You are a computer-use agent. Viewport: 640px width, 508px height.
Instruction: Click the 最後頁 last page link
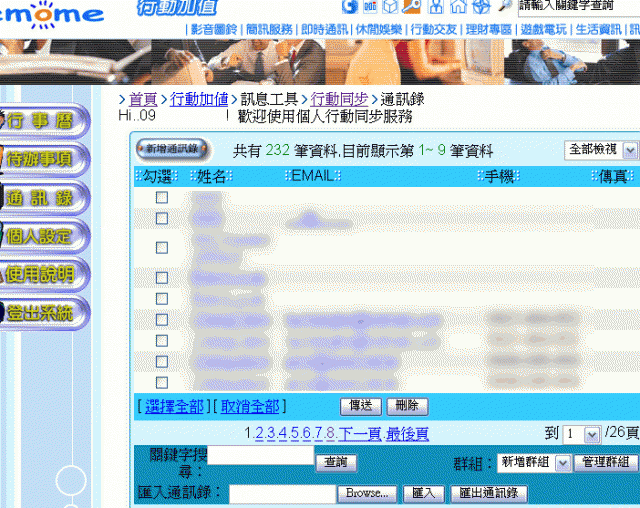[x=407, y=433]
